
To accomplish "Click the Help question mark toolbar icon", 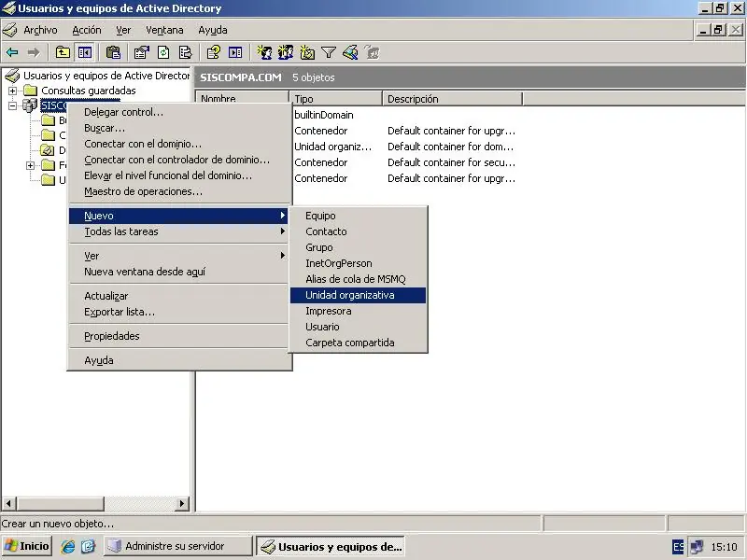I will coord(213,52).
